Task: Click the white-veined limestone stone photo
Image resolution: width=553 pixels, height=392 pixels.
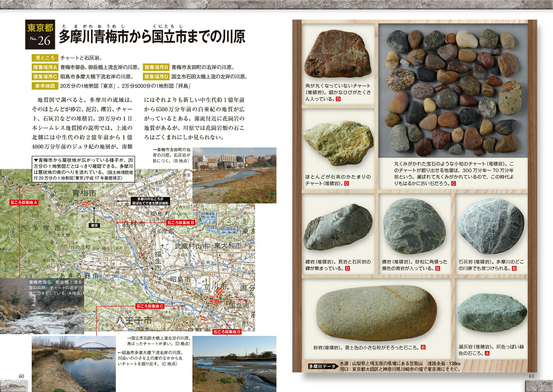Action: point(490,226)
